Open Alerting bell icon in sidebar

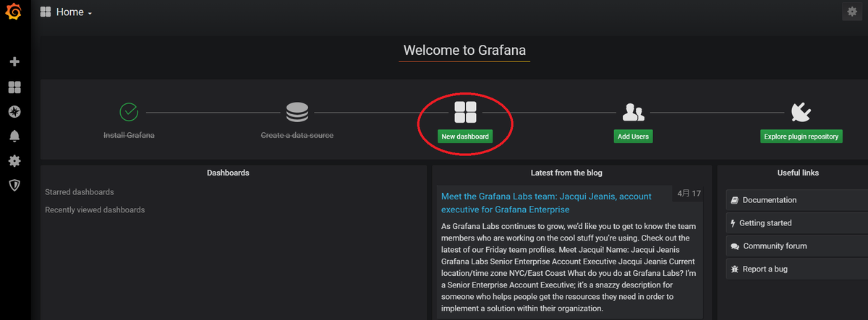(14, 136)
